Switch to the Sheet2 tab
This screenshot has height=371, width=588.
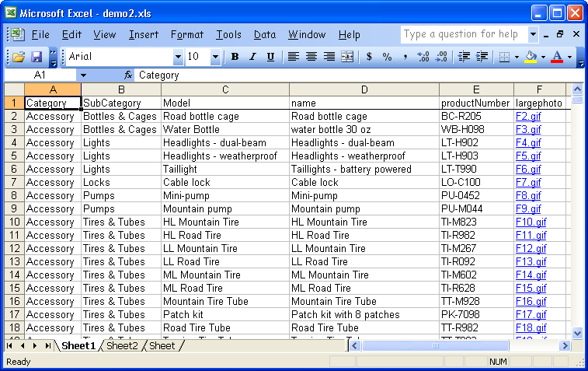pos(122,345)
